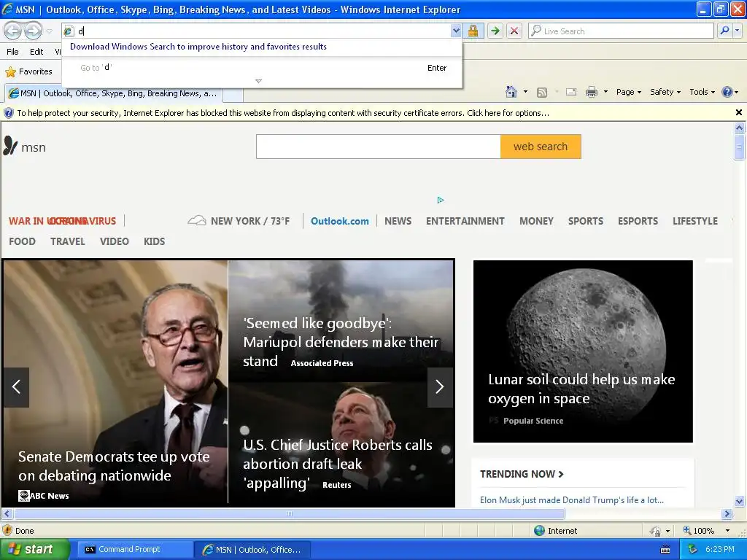Expand the autocomplete list chevron
The image size is (747, 560).
click(259, 81)
